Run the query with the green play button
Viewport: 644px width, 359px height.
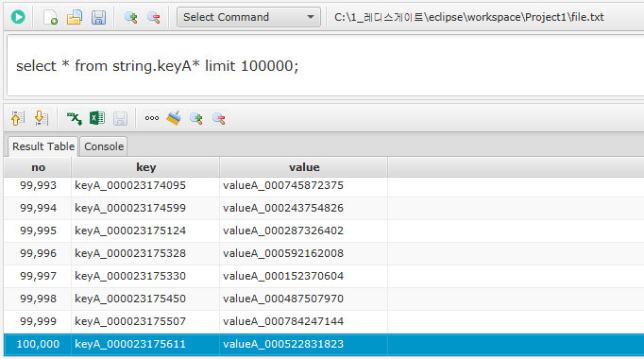[18, 17]
